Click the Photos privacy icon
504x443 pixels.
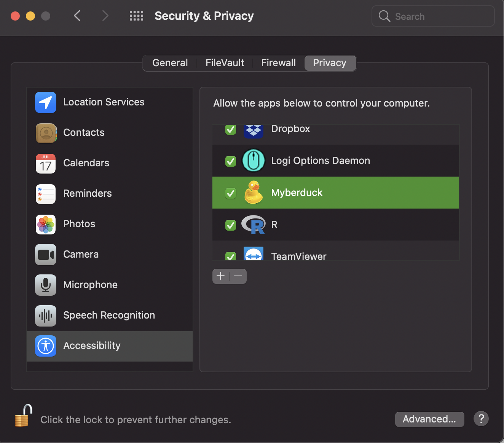(x=45, y=224)
